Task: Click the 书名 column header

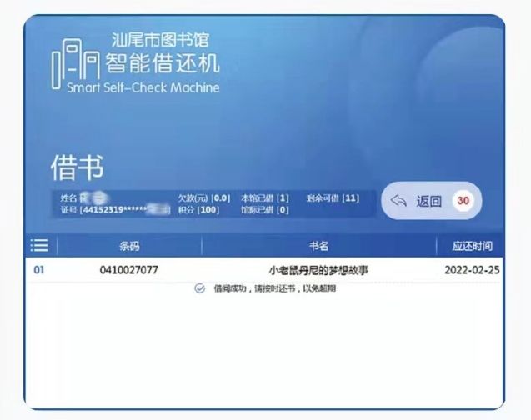Action: pyautogui.click(x=318, y=246)
